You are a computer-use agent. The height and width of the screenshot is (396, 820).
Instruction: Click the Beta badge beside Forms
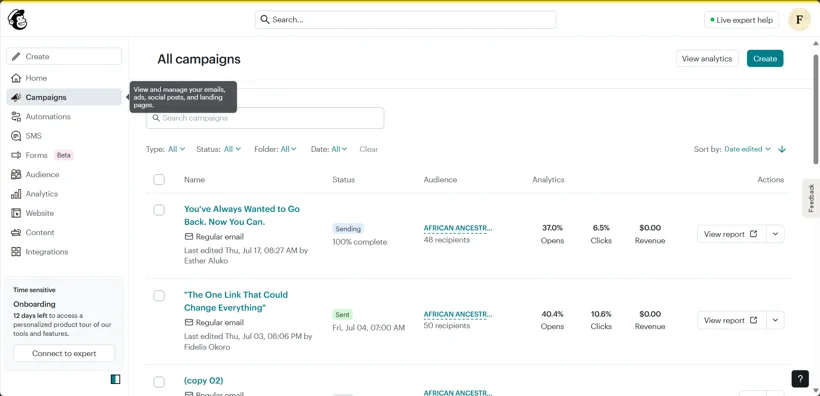(x=64, y=155)
